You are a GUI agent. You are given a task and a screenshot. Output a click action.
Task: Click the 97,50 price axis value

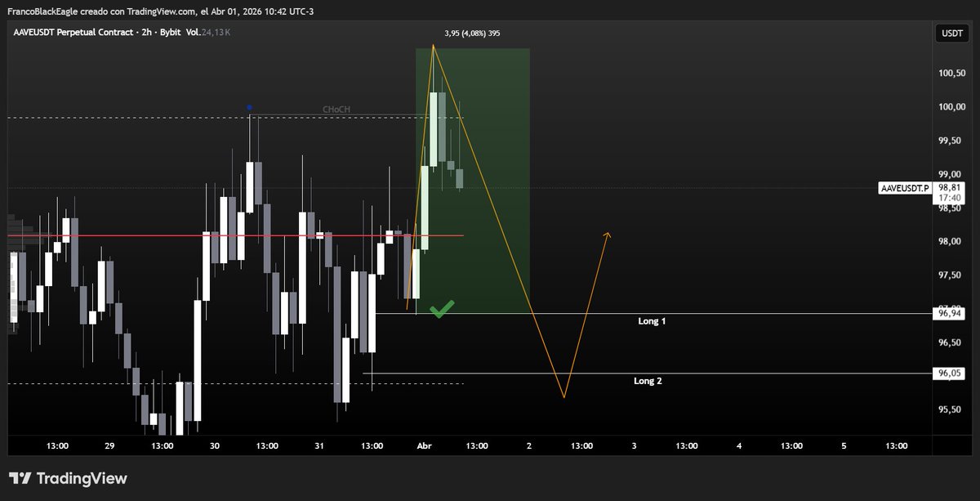951,275
